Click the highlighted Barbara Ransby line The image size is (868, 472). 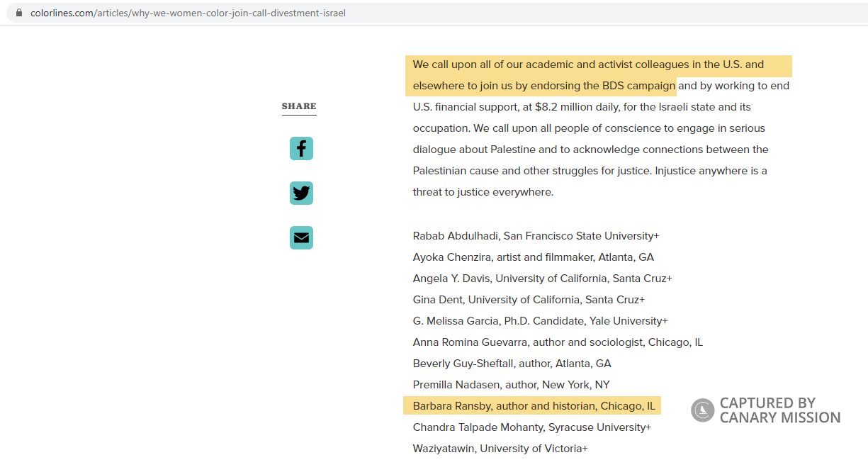pos(534,406)
